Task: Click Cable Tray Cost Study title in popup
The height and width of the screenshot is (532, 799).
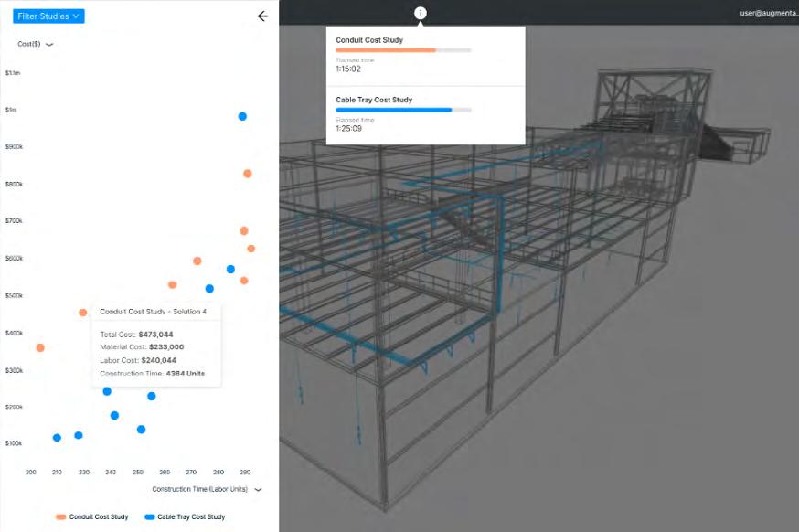Action: pos(374,100)
